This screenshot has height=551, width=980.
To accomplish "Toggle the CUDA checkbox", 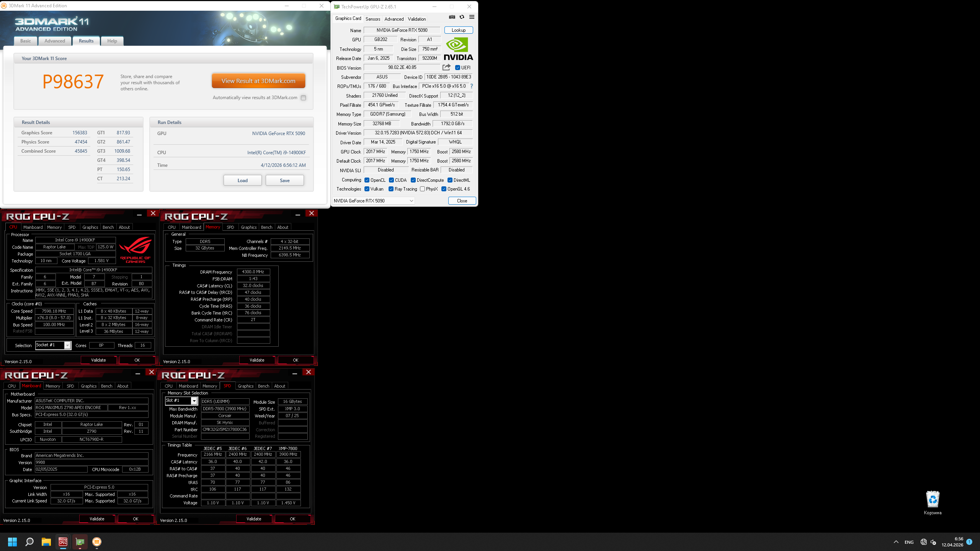I will 391,180.
